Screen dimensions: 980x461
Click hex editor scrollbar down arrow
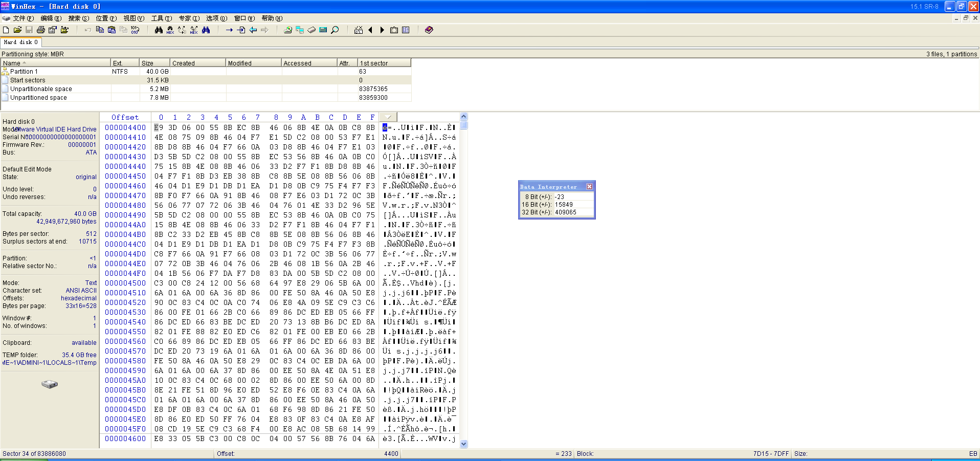pyautogui.click(x=463, y=444)
